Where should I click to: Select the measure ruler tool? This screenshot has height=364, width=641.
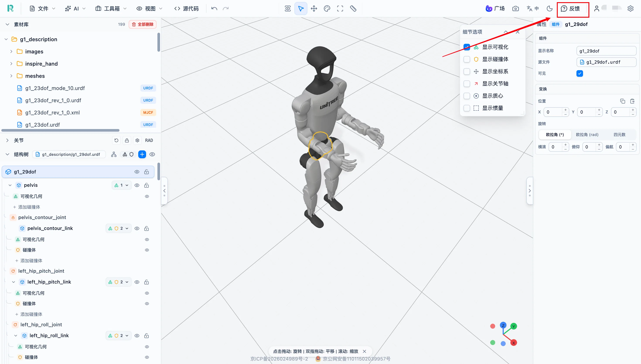[x=353, y=9]
